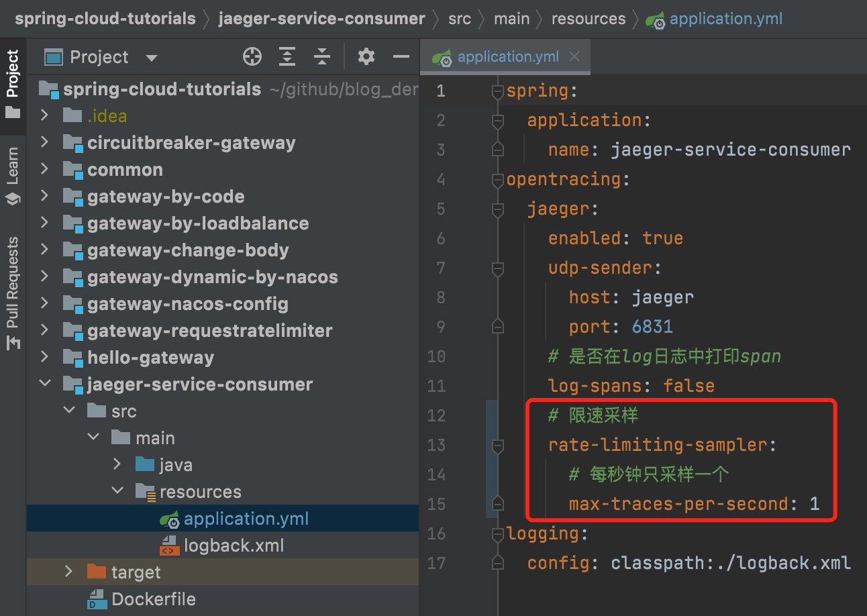Fold the opentracing block at line 4

coord(497,180)
